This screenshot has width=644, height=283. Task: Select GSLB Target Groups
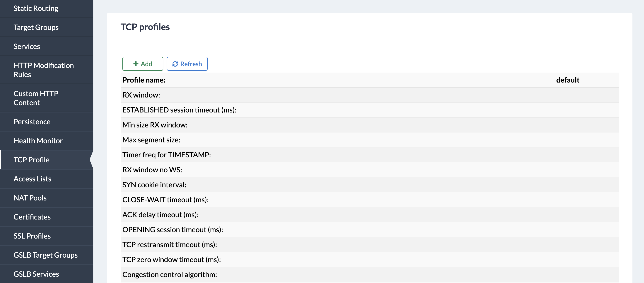pos(46,255)
